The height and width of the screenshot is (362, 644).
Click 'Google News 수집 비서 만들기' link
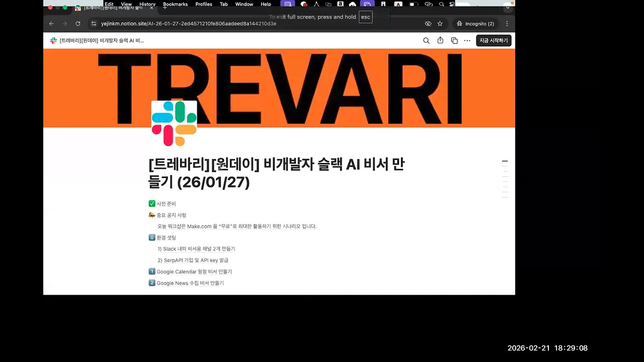186,283
